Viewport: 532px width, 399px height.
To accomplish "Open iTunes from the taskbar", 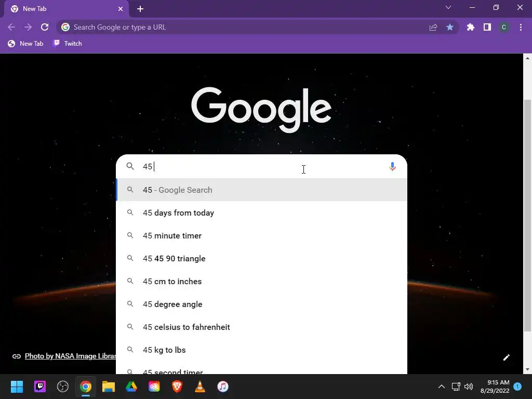I will (x=223, y=387).
